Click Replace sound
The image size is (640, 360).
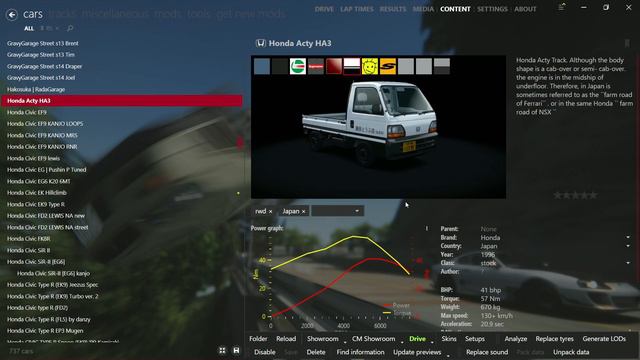tap(487, 352)
